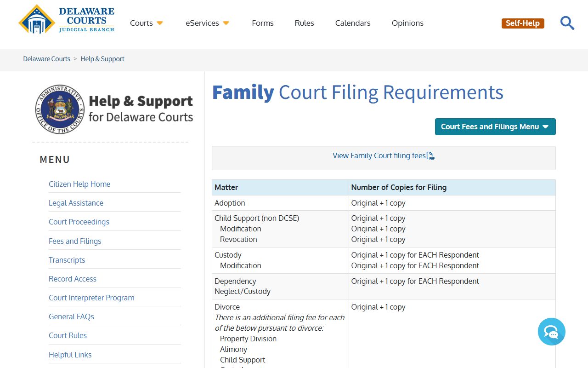The height and width of the screenshot is (368, 588).
Task: Open Court Interpreter Program link
Action: pos(91,298)
